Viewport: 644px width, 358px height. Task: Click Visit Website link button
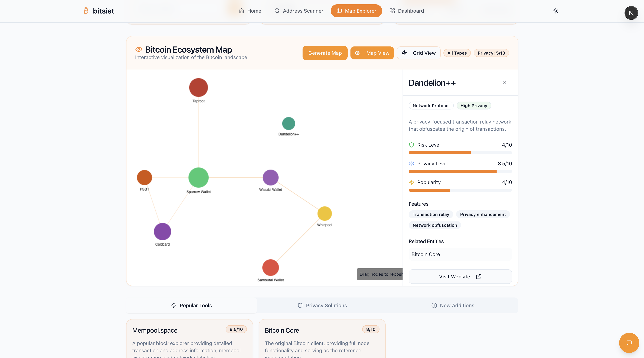coord(460,277)
